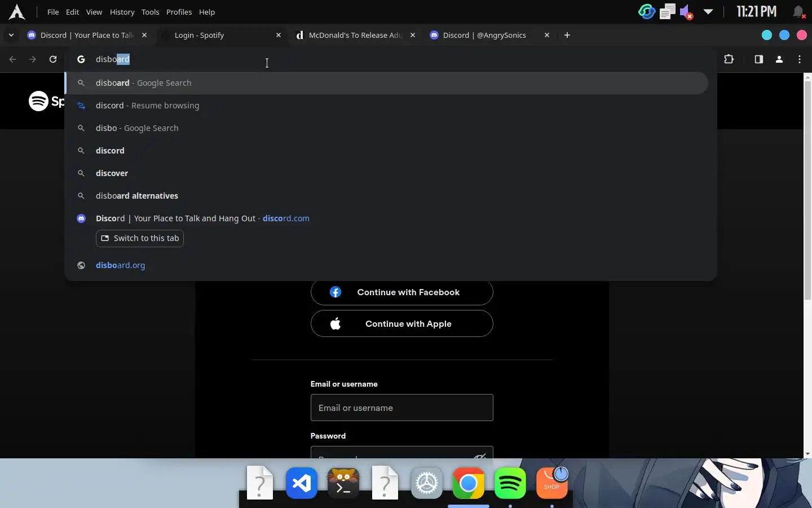Open the second unknown file dock icon
The image size is (812, 508).
385,483
